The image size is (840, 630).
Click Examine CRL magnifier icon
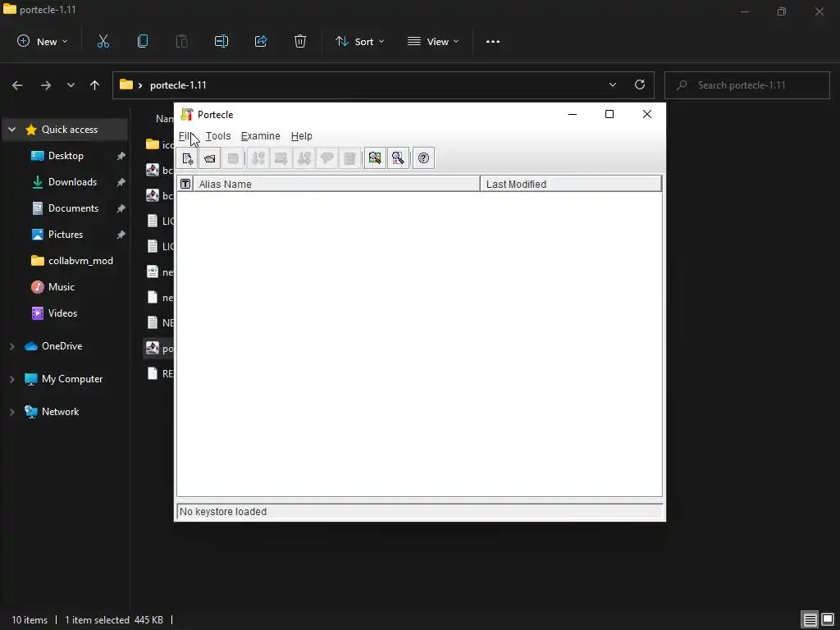point(398,158)
